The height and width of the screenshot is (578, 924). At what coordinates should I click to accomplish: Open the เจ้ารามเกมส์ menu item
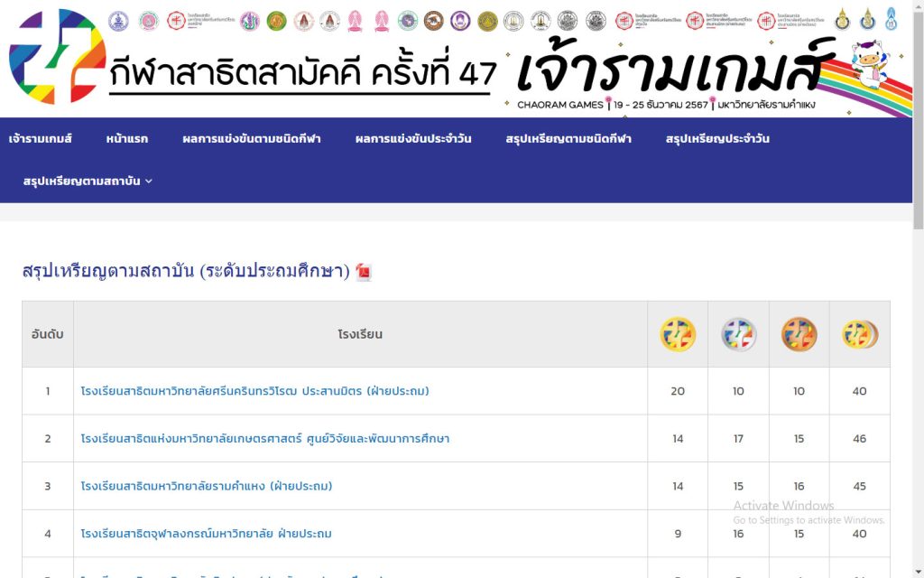pyautogui.click(x=40, y=139)
